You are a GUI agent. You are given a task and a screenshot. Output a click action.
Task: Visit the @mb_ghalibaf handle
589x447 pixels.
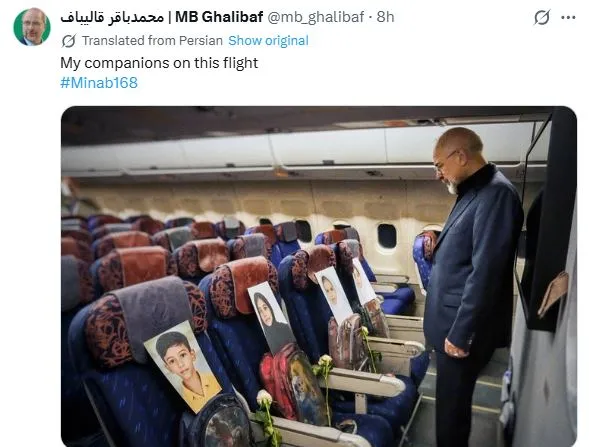[315, 17]
